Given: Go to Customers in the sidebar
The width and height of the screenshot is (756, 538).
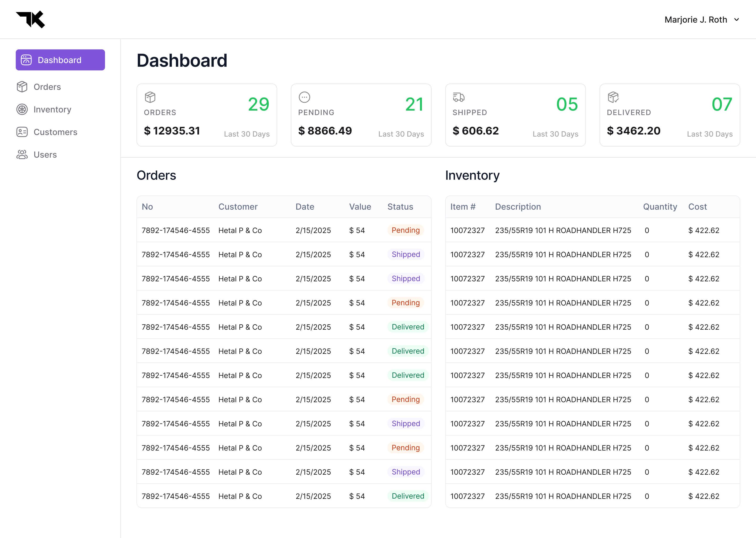Looking at the screenshot, I should click(55, 132).
